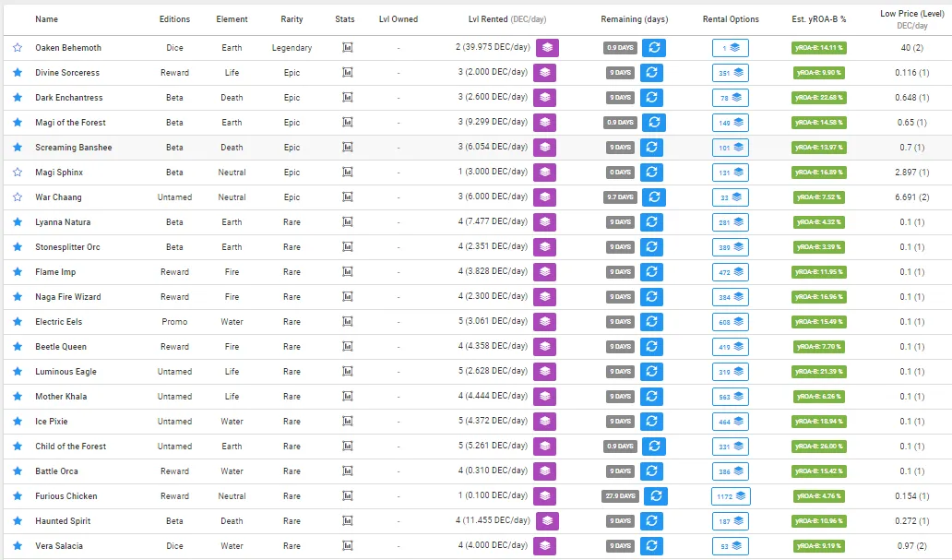Click low price 2.897 (1) for Magi Sphinx

[x=912, y=172]
